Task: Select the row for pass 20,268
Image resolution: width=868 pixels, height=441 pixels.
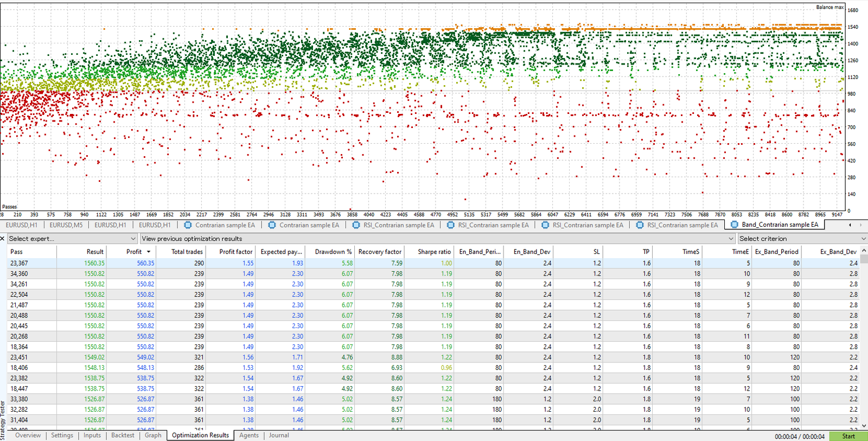Action: (434, 336)
